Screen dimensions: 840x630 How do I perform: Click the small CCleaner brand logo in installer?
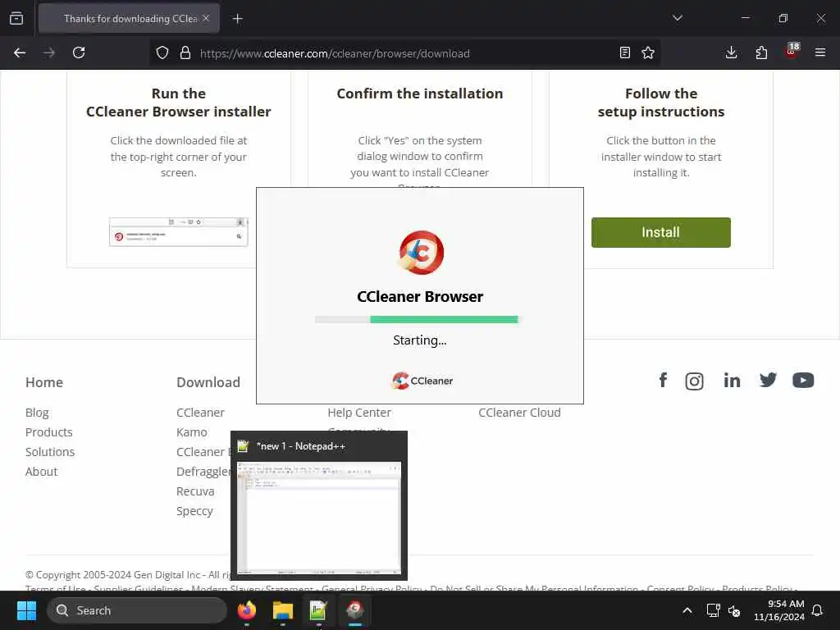click(422, 381)
